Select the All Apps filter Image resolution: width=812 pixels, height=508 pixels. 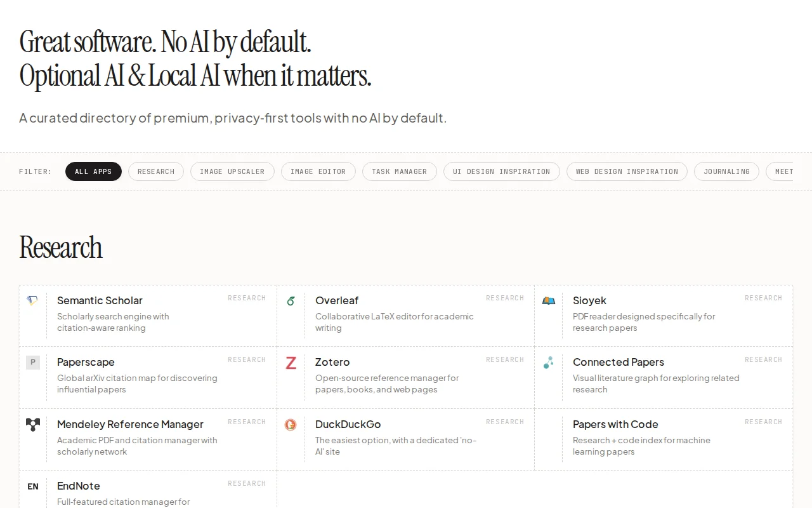(93, 171)
